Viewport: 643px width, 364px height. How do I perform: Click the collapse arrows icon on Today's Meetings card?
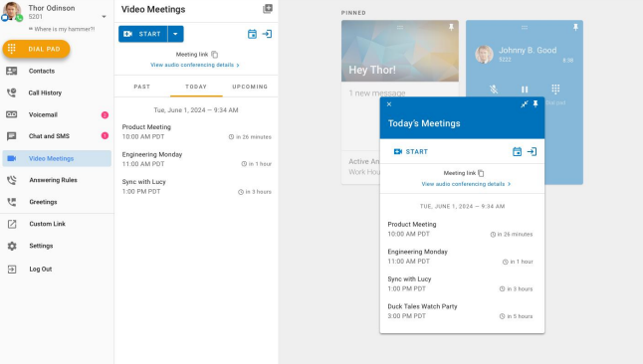coord(525,104)
